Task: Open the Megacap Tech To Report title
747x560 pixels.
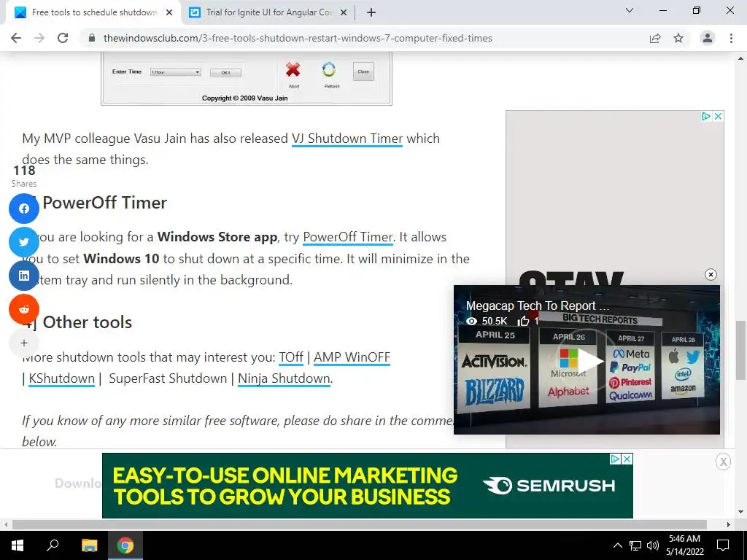Action: point(538,306)
